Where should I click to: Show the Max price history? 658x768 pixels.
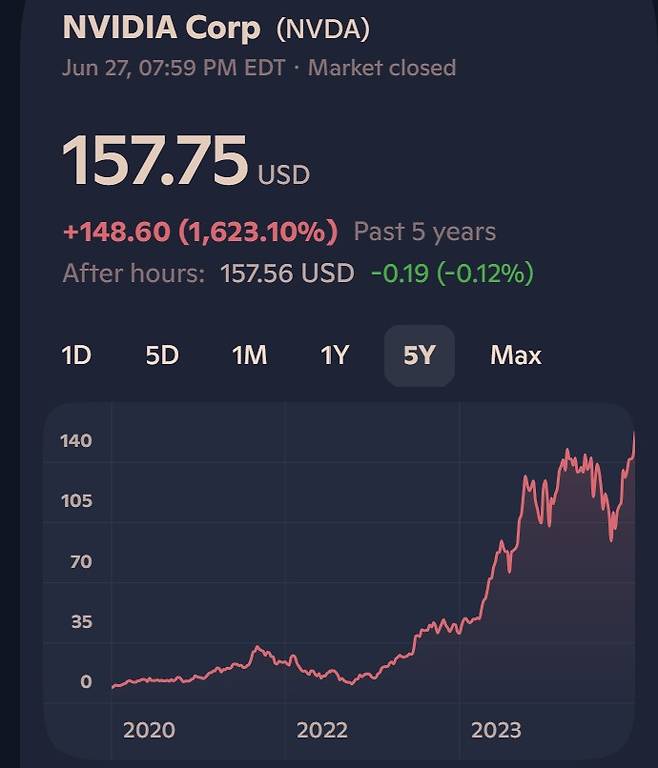coord(515,355)
